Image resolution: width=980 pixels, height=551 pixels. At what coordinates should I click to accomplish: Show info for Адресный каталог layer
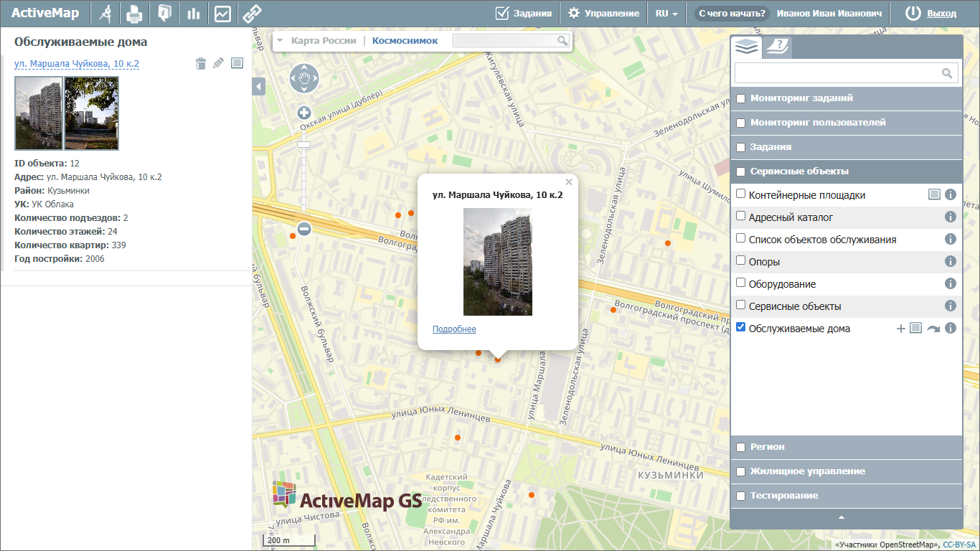[x=951, y=217]
